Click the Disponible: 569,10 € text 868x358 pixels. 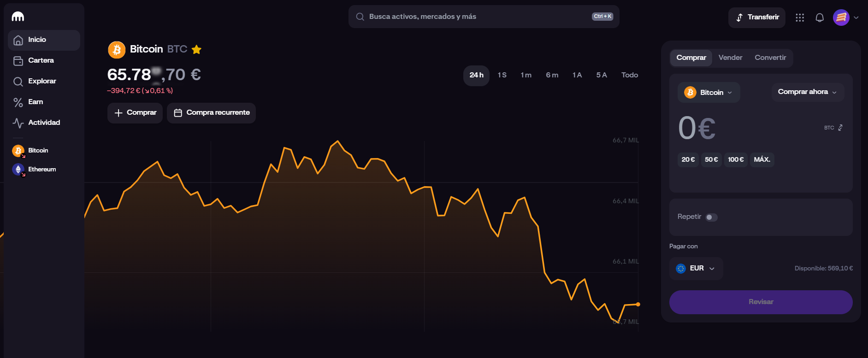823,268
